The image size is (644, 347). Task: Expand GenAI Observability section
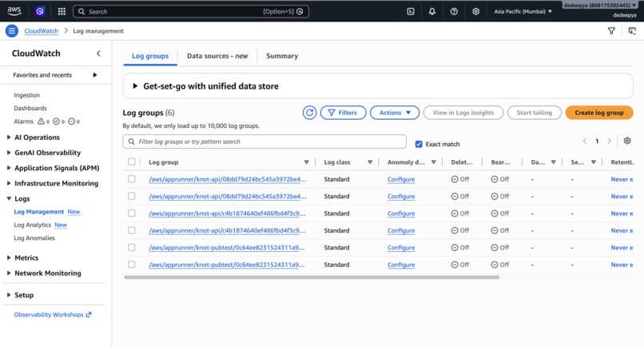9,153
